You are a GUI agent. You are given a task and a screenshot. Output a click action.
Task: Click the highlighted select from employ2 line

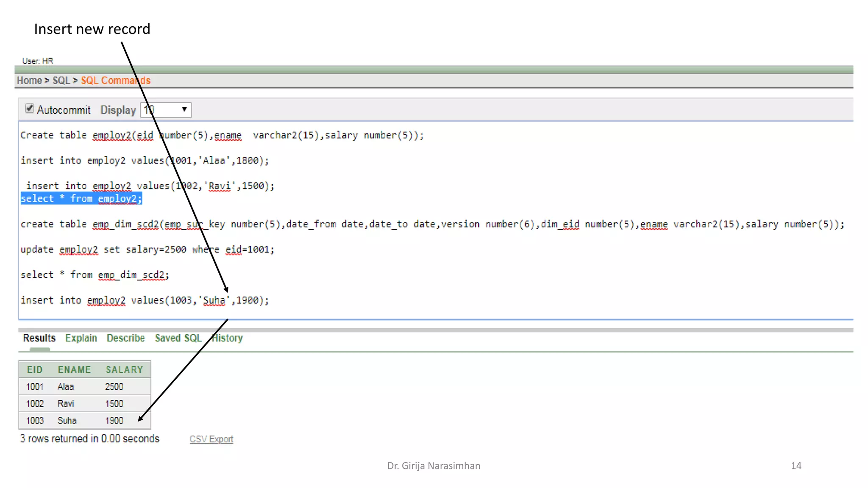[x=81, y=199]
